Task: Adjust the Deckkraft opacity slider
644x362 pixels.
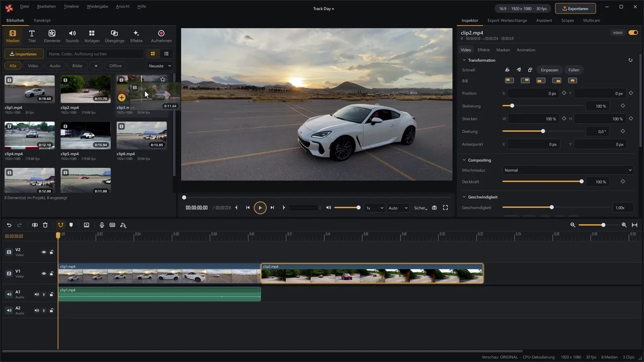Action: [x=542, y=182]
